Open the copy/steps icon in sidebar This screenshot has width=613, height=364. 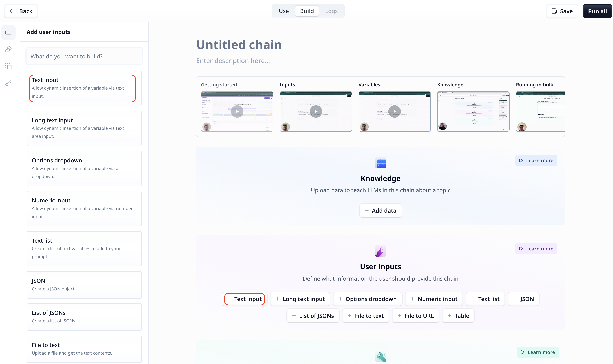point(8,66)
